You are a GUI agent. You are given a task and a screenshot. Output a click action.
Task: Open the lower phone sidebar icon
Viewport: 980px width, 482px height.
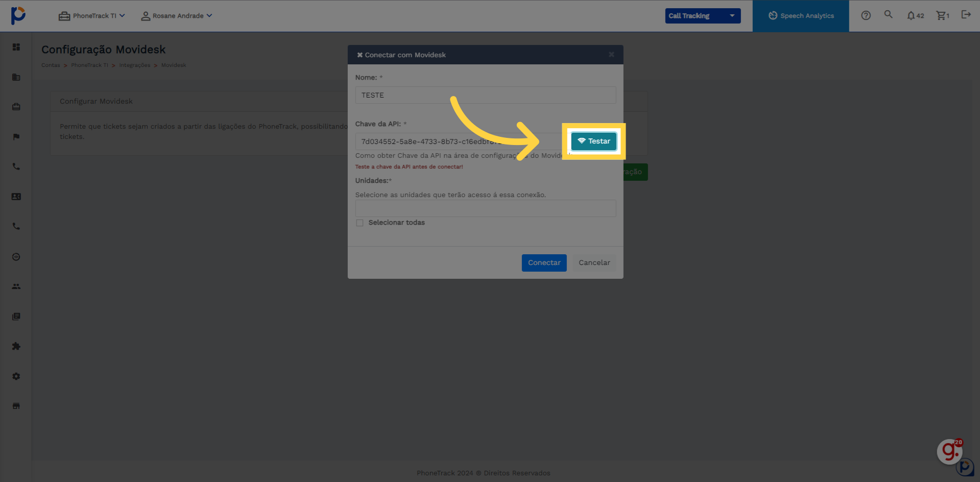[16, 226]
